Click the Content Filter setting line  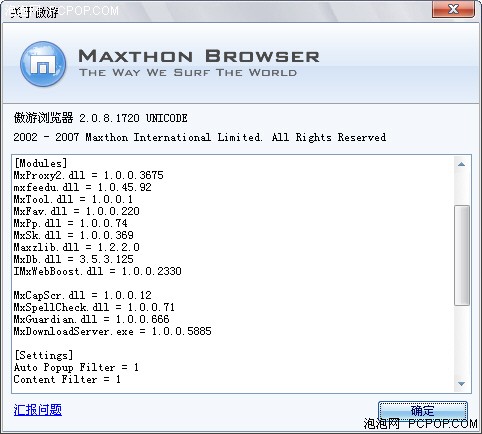click(x=67, y=379)
